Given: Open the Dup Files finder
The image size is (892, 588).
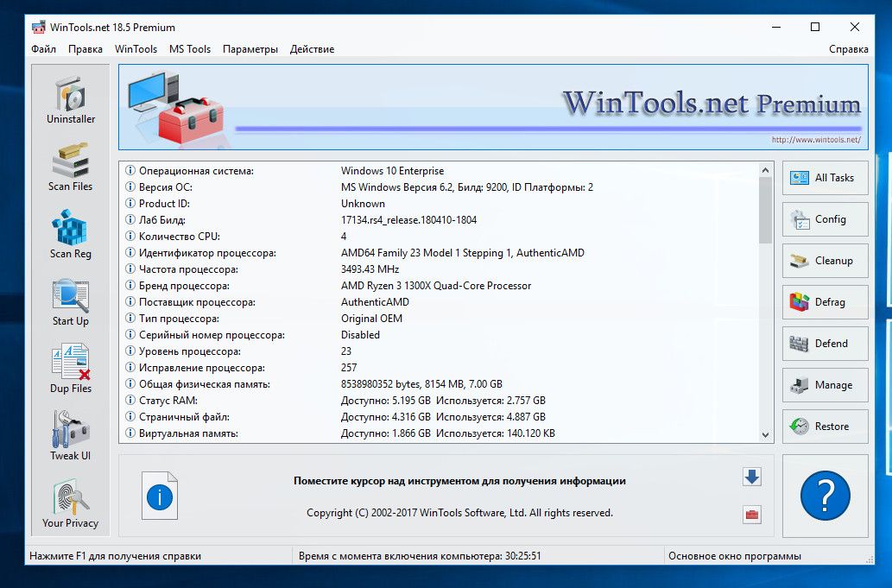Looking at the screenshot, I should [x=71, y=370].
